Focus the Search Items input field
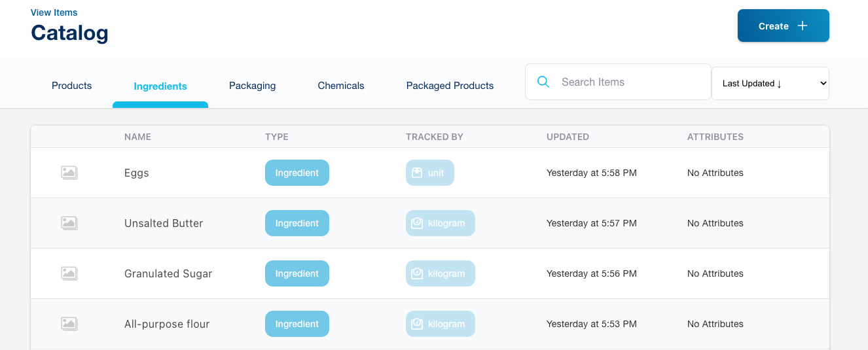This screenshot has height=350, width=868. click(628, 82)
